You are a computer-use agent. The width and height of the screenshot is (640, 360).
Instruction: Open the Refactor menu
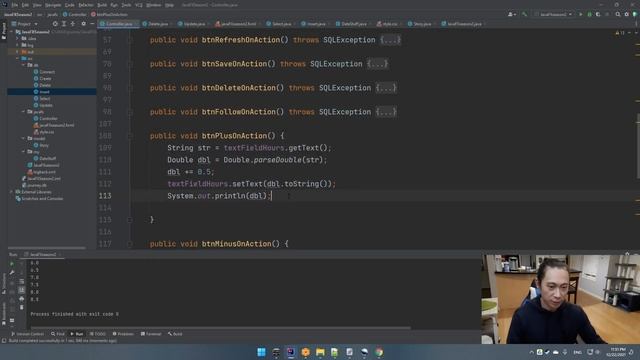tap(86, 5)
